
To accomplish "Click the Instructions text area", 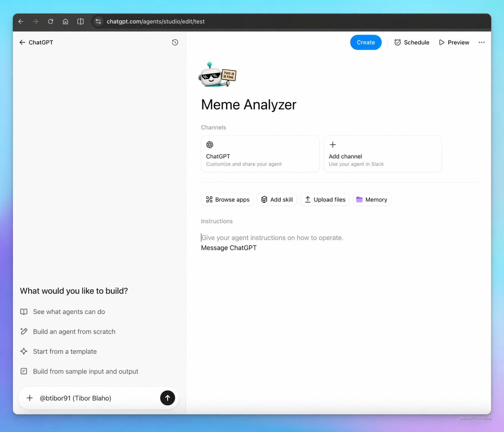I will pyautogui.click(x=272, y=238).
